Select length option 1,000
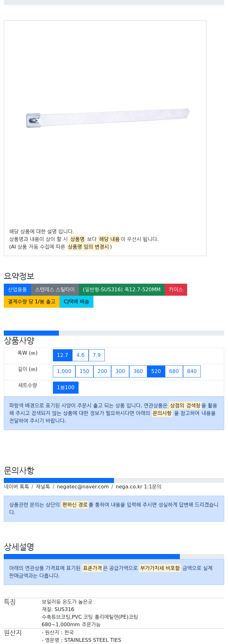The image size is (228, 644). point(64,371)
